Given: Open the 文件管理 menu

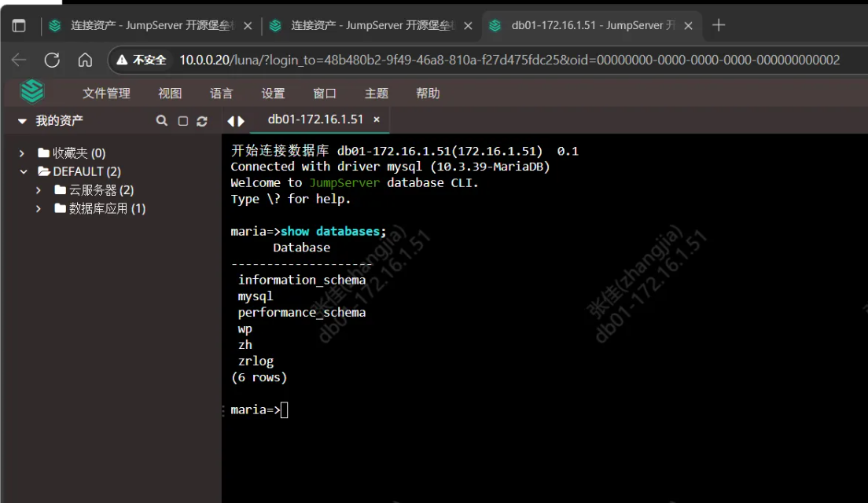Looking at the screenshot, I should 107,94.
